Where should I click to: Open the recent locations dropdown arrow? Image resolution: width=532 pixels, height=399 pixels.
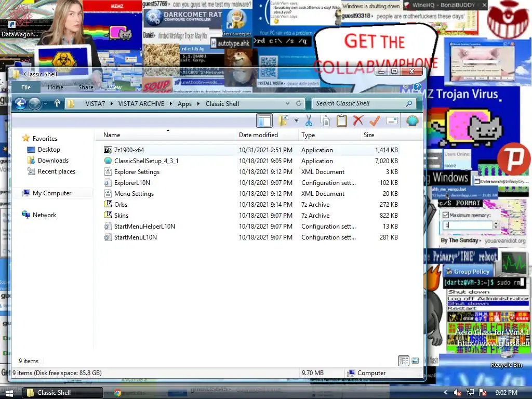point(46,103)
